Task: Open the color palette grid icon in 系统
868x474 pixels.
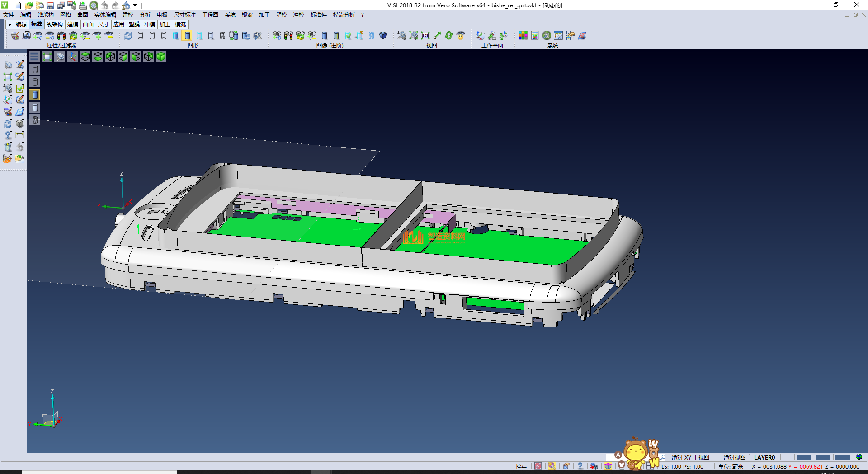Action: [x=523, y=36]
